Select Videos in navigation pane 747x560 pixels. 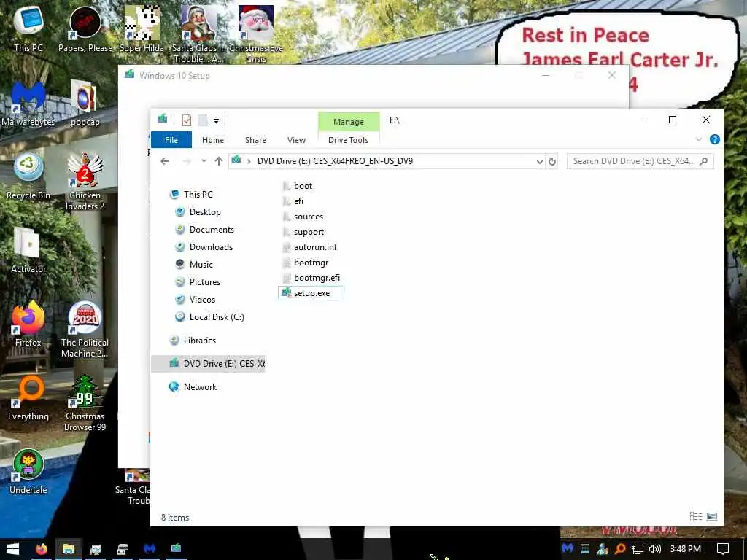tap(196, 300)
